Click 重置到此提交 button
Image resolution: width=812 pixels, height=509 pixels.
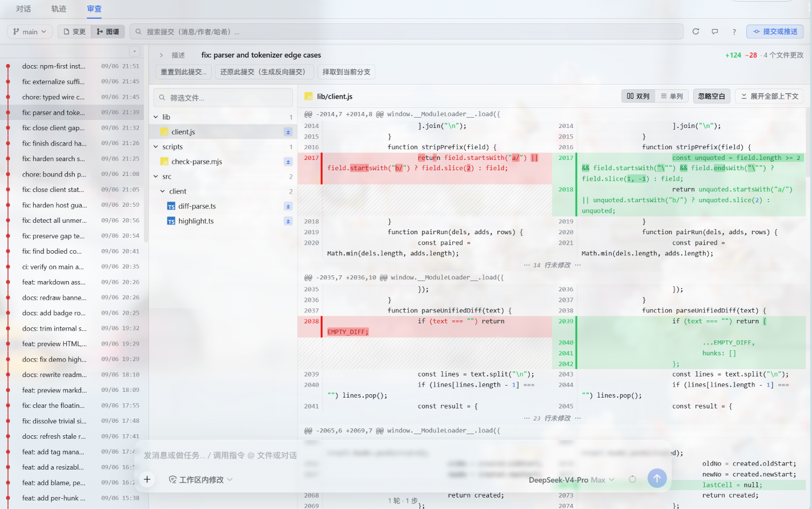[x=184, y=72]
